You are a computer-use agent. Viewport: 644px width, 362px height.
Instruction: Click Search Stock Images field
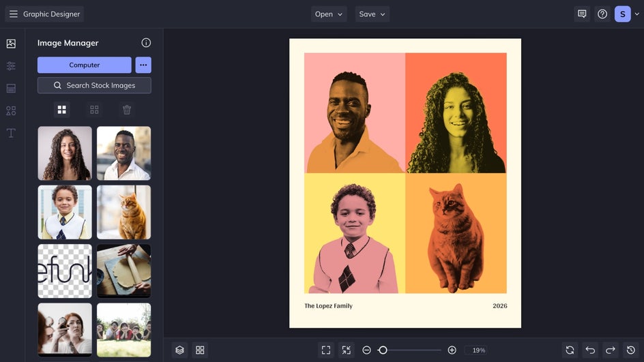94,85
